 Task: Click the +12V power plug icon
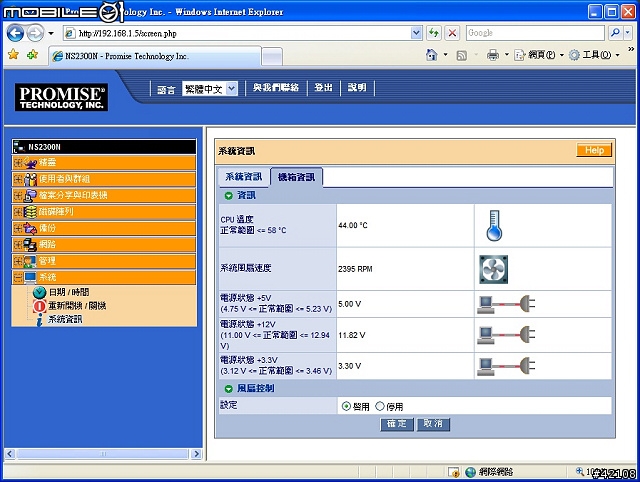(x=506, y=335)
